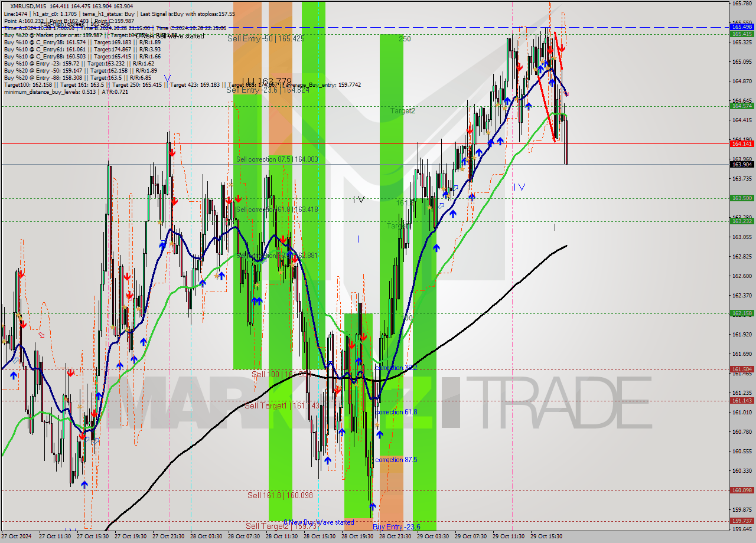Screen dimensions: 756x543
Task: Select the blue 165.498 price tag
Action: click(x=742, y=27)
